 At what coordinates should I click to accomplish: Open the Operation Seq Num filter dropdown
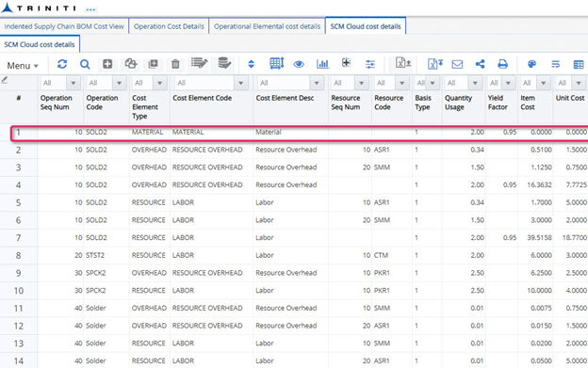[73, 83]
